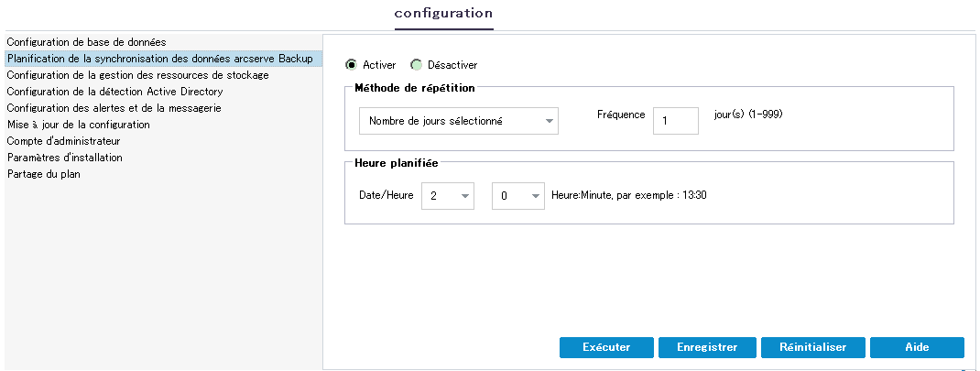Select Partage du plan item

(43, 174)
